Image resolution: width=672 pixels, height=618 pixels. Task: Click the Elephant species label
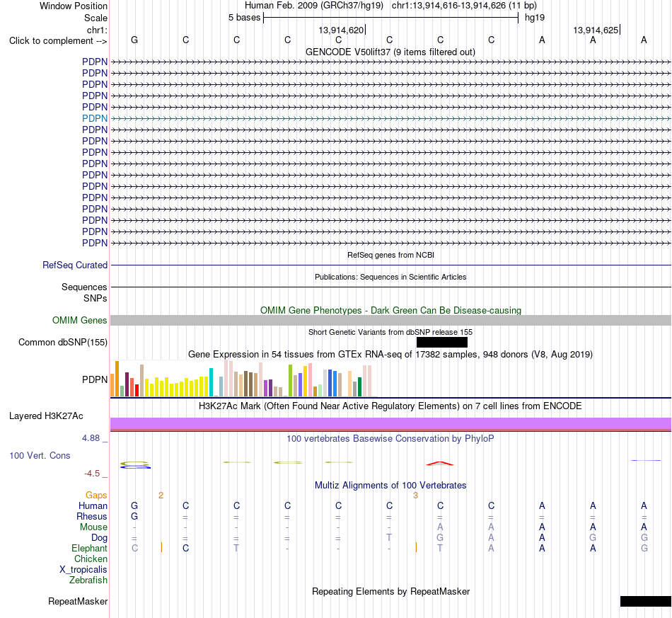tap(90, 548)
